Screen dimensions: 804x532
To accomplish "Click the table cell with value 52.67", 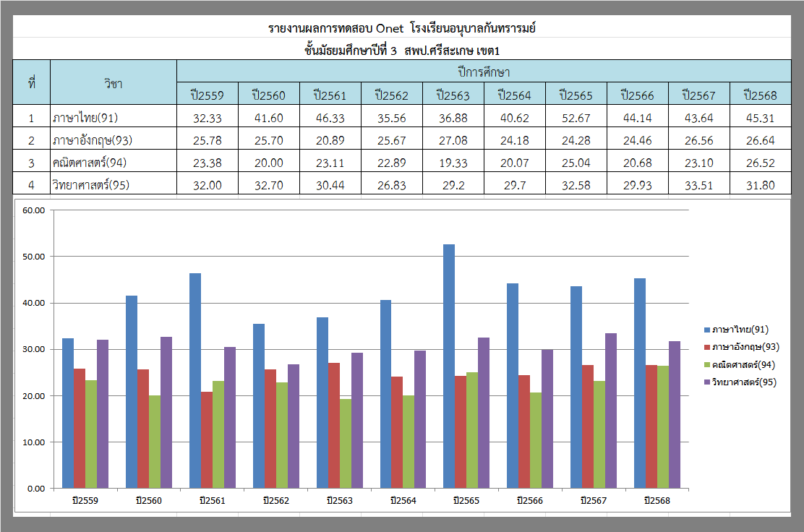I will (576, 118).
